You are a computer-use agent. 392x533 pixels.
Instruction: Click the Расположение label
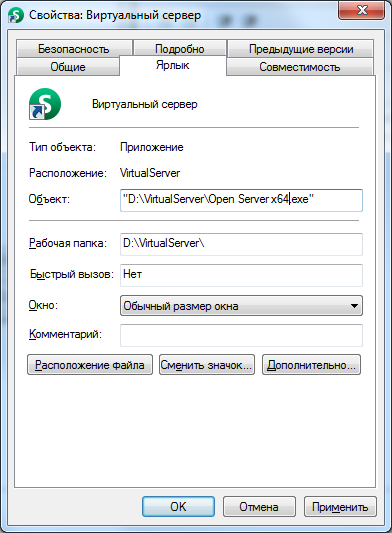pos(68,173)
